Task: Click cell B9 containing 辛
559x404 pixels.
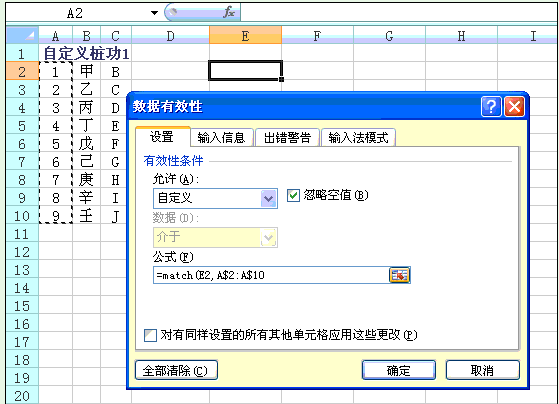Action: pos(87,198)
